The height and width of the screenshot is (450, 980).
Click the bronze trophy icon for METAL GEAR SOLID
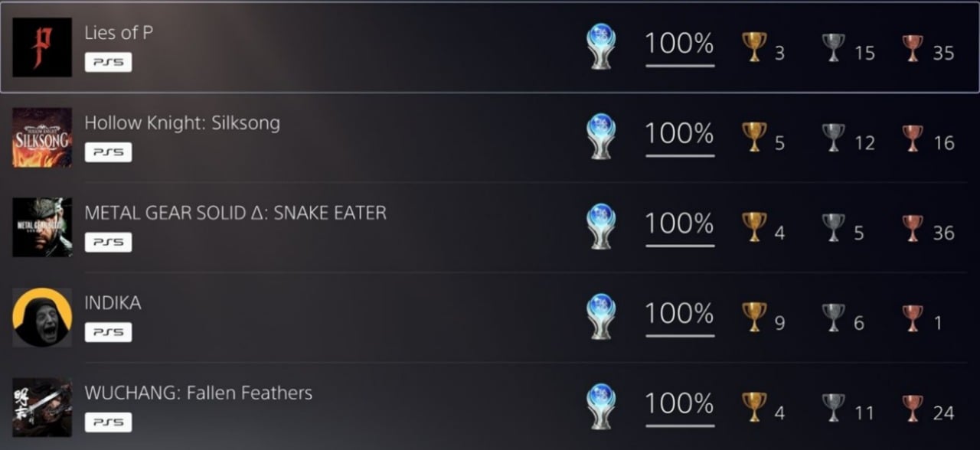(913, 227)
